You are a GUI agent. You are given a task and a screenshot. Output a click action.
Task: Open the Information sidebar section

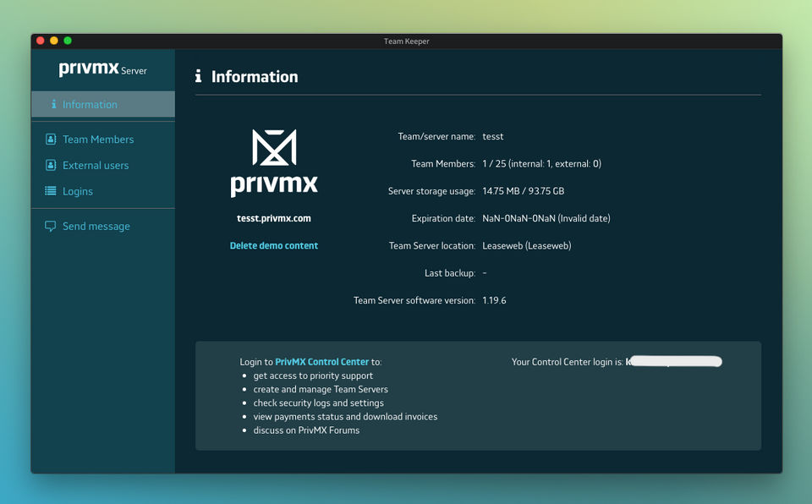tap(103, 104)
